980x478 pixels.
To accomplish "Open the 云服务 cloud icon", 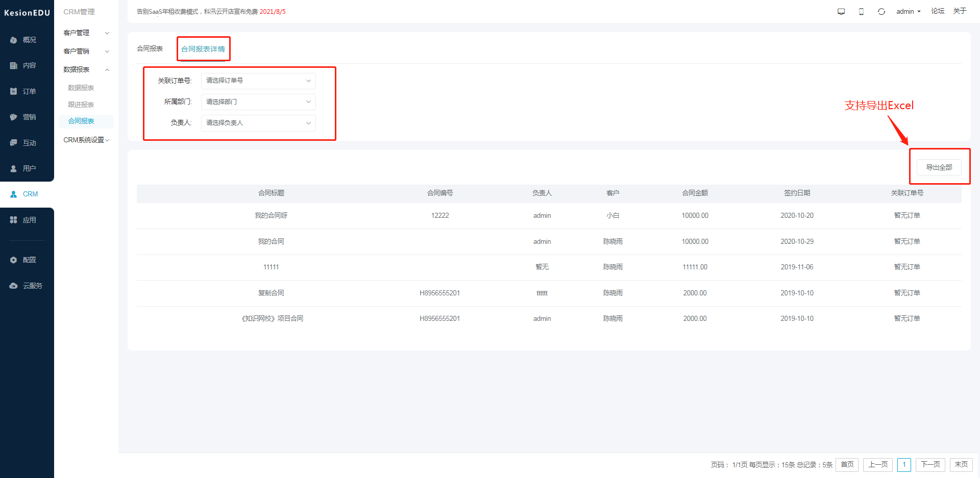I will pos(14,286).
